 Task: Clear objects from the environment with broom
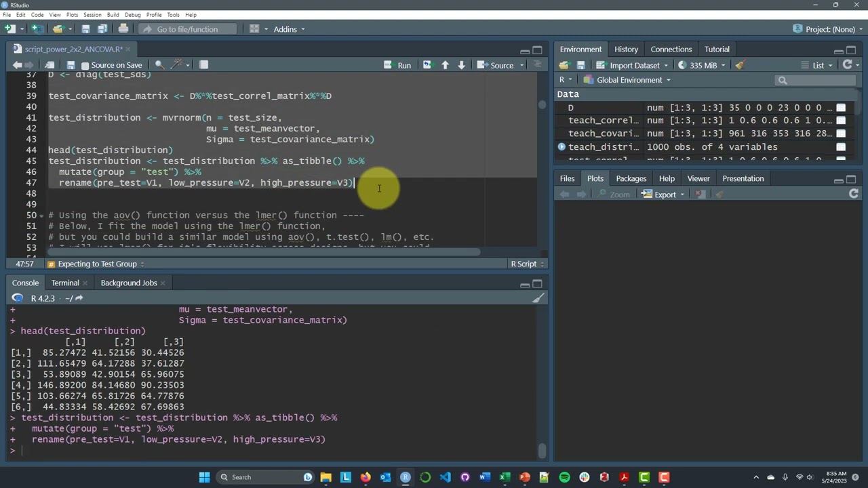tap(740, 65)
